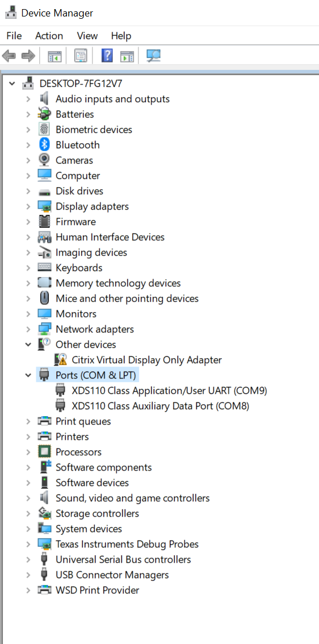
Task: Collapse the Other devices category
Action: pos(28,344)
